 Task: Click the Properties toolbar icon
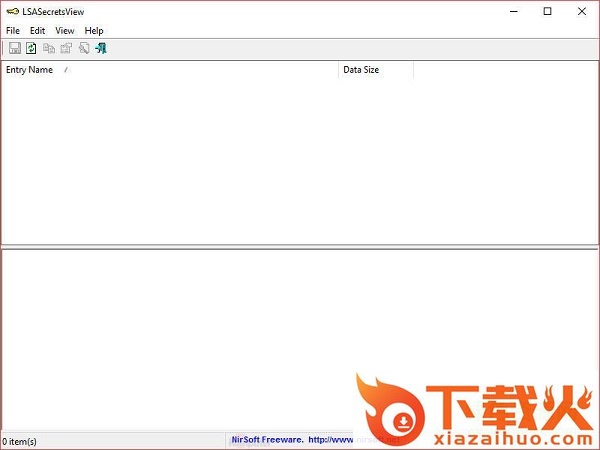click(x=66, y=48)
